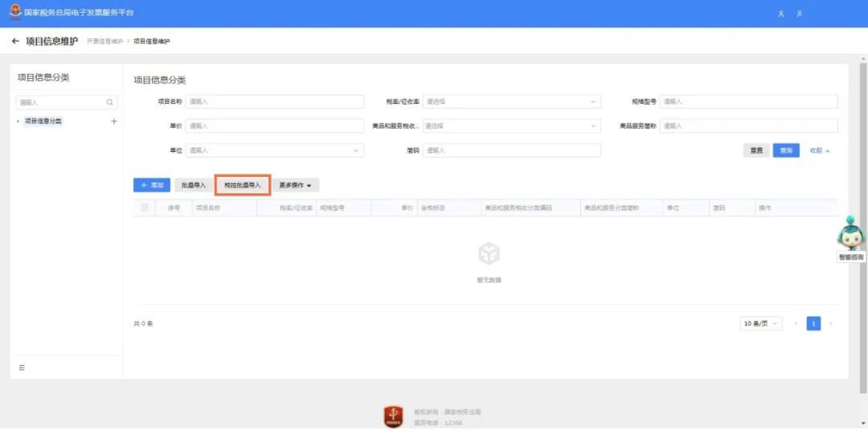
Task: Select the 项目信息分类 tree node
Action: click(43, 121)
